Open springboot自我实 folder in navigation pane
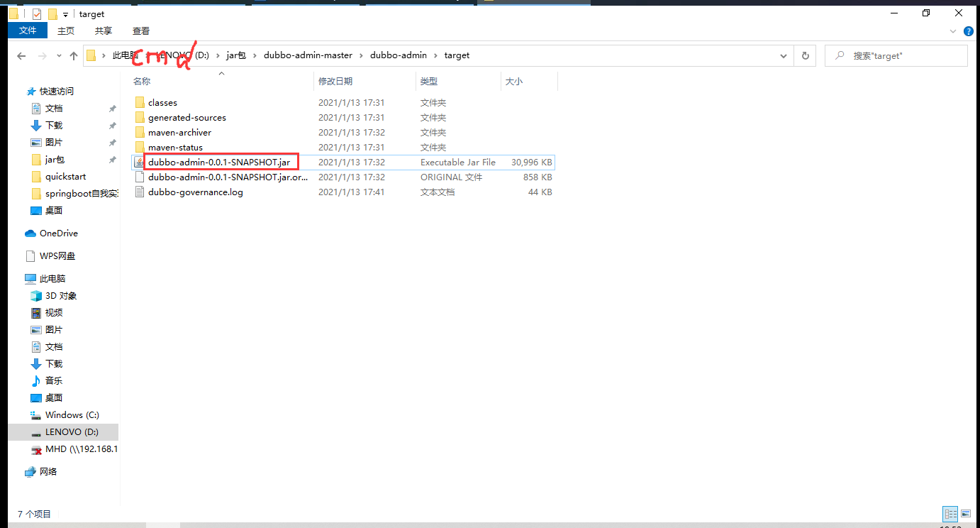This screenshot has height=528, width=980. (x=82, y=194)
